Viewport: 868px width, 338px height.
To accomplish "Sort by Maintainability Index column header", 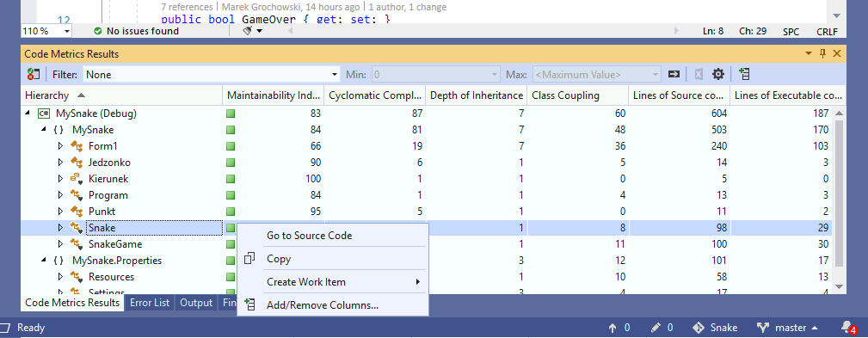I will click(x=274, y=95).
